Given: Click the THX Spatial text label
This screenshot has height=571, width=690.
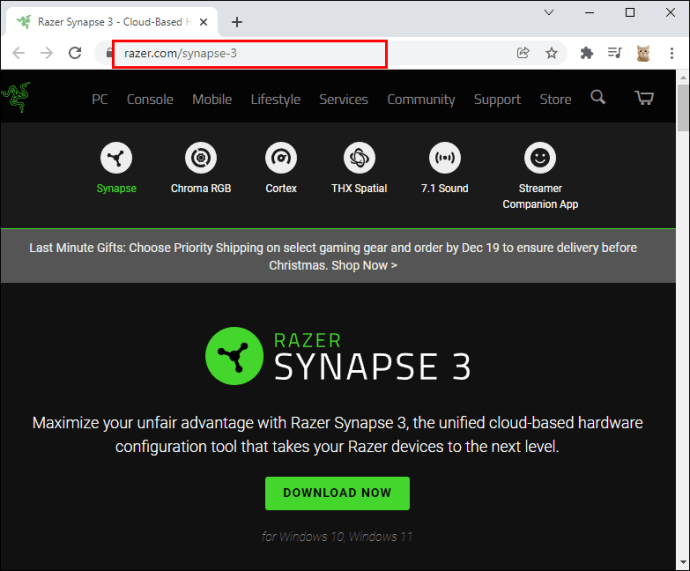Looking at the screenshot, I should coord(359,188).
